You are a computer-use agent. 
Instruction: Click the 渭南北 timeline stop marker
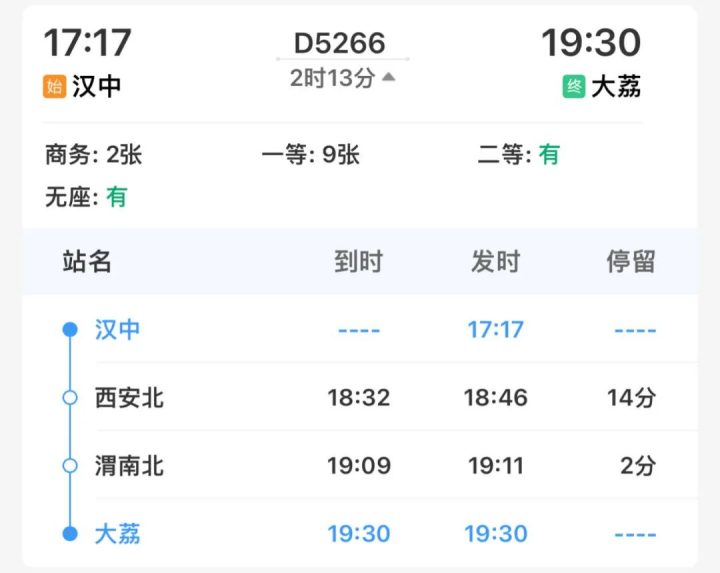70,465
